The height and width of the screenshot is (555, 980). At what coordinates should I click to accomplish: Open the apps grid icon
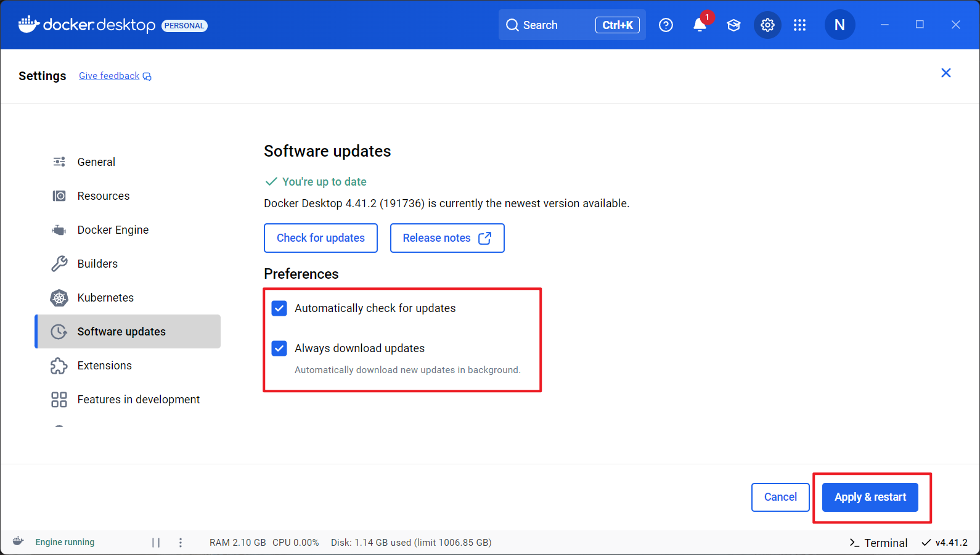799,25
